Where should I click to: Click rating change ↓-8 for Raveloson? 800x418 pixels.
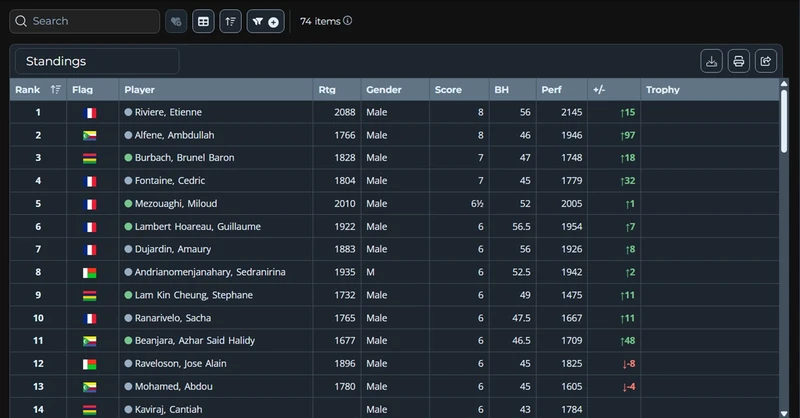point(629,363)
